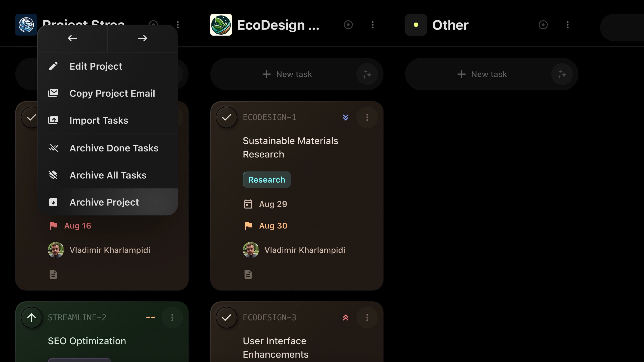Click AI sparkle icon in EcoDesign new task
The width and height of the screenshot is (644, 362).
pos(367,74)
